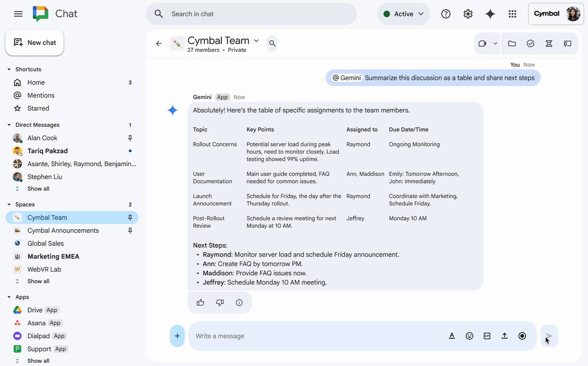The height and width of the screenshot is (366, 588).
Task: Select the Cymbal Team space
Action: point(72,217)
